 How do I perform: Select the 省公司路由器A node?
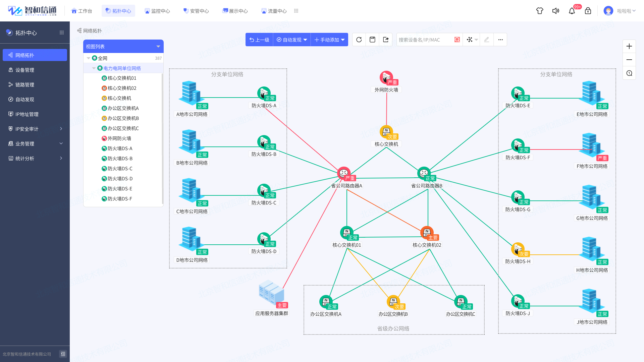344,173
